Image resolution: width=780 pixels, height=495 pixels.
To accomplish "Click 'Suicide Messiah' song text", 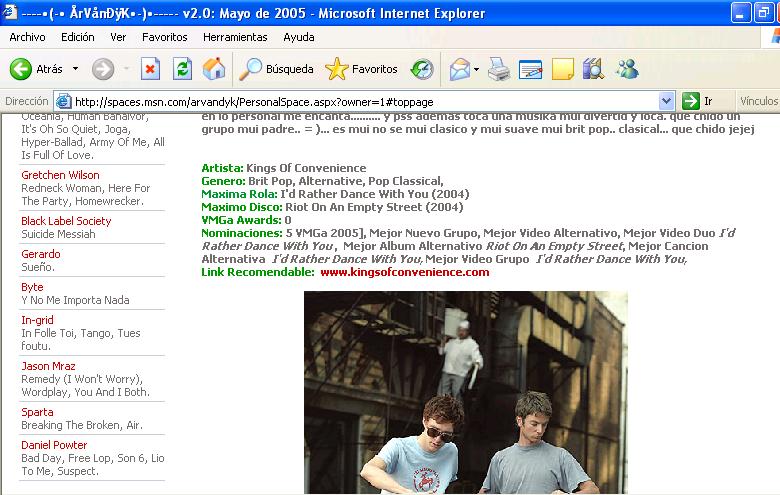I will [x=58, y=234].
